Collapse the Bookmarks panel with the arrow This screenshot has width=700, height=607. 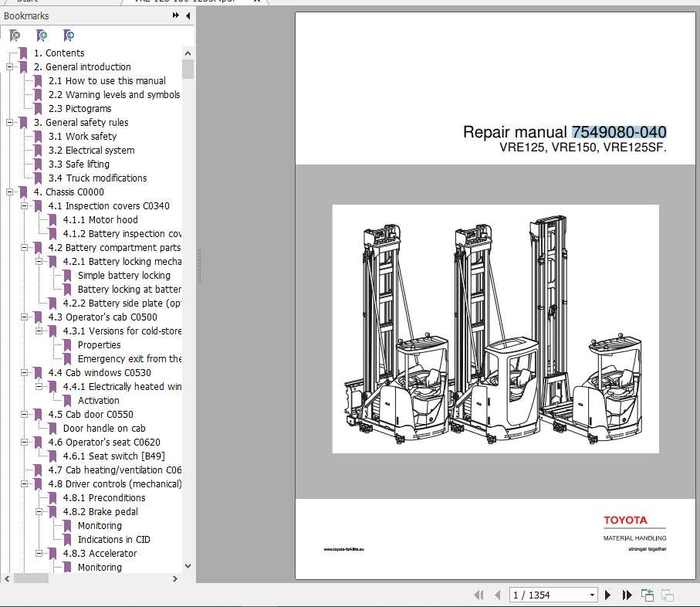[x=188, y=16]
